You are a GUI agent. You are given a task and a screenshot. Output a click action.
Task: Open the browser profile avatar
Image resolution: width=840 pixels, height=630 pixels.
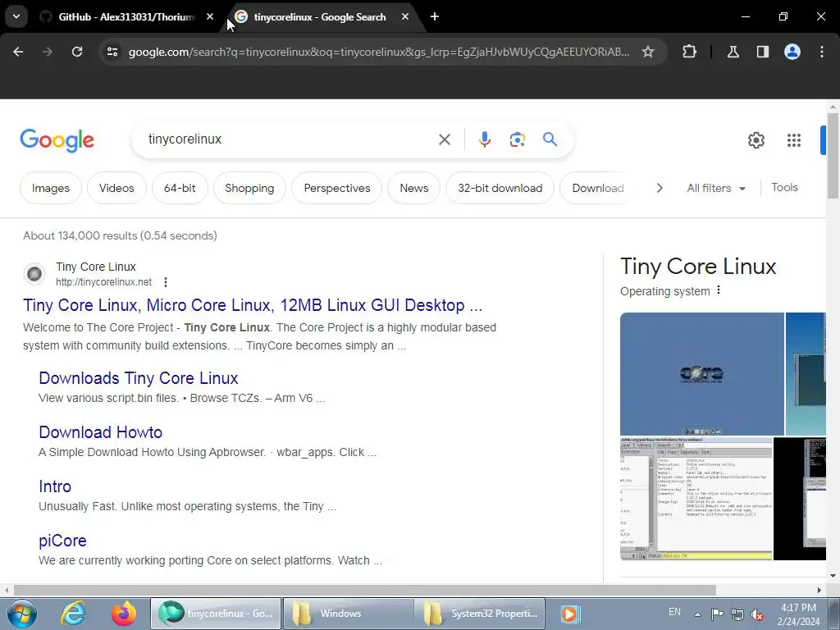coord(792,52)
